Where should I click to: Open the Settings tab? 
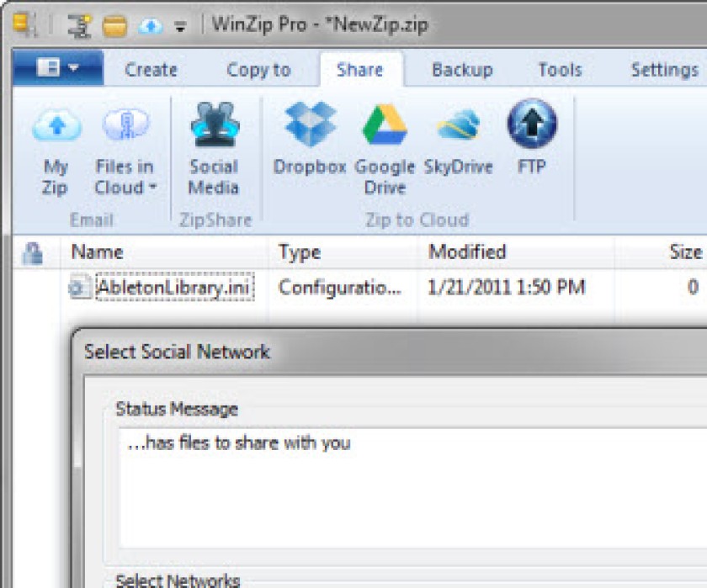tap(665, 70)
